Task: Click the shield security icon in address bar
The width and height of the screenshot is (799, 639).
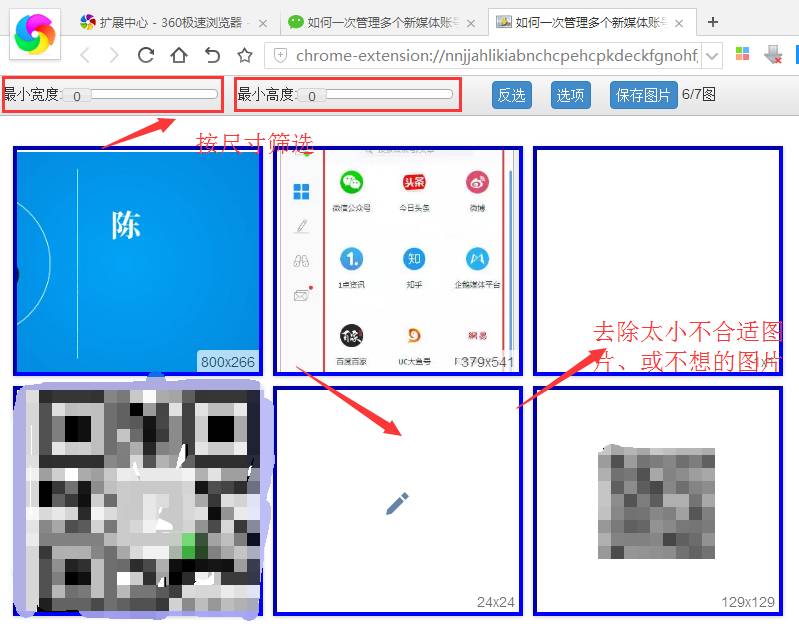Action: click(x=280, y=55)
